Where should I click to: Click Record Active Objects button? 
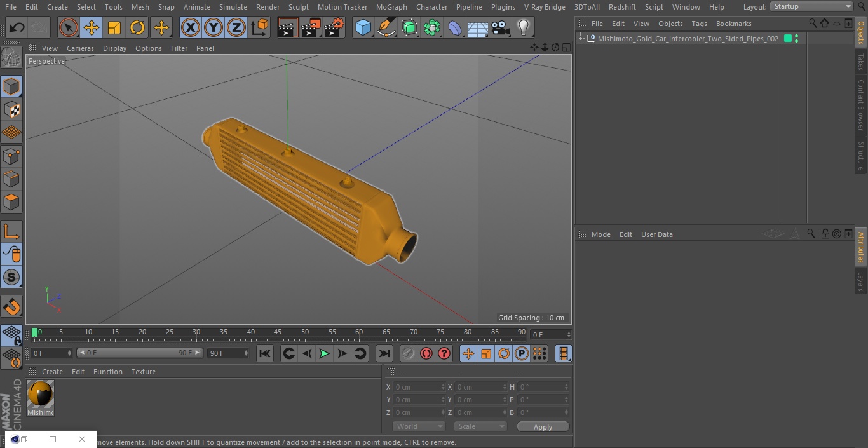(409, 353)
